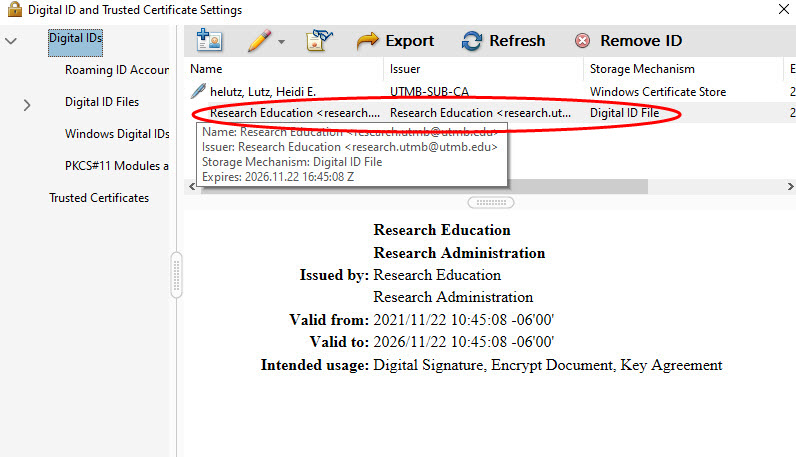Screen dimensions: 796x457
Task: Select the helutz, Lutz, Heidi E. row
Action: click(x=264, y=92)
